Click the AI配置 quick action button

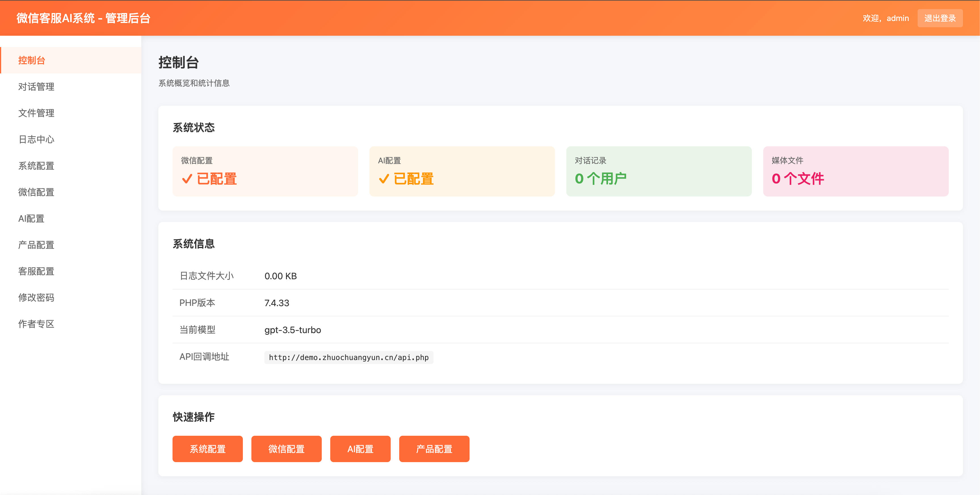point(360,449)
